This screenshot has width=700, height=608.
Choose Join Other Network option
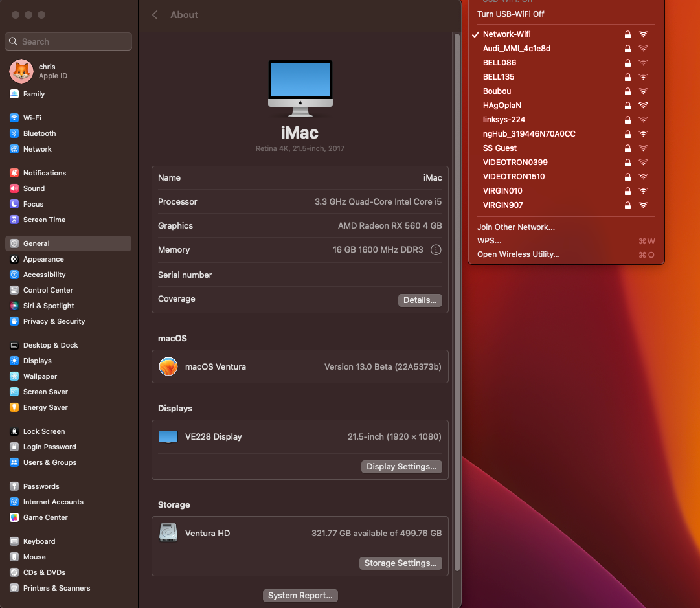tap(516, 227)
